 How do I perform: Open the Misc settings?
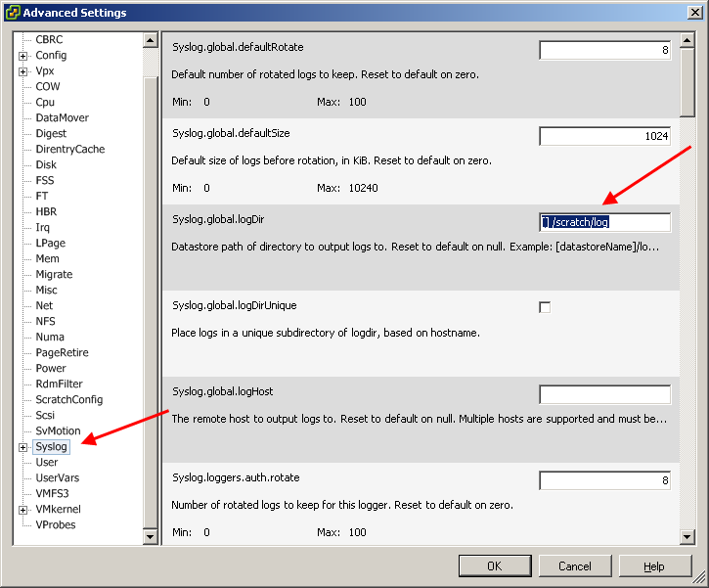tap(47, 290)
